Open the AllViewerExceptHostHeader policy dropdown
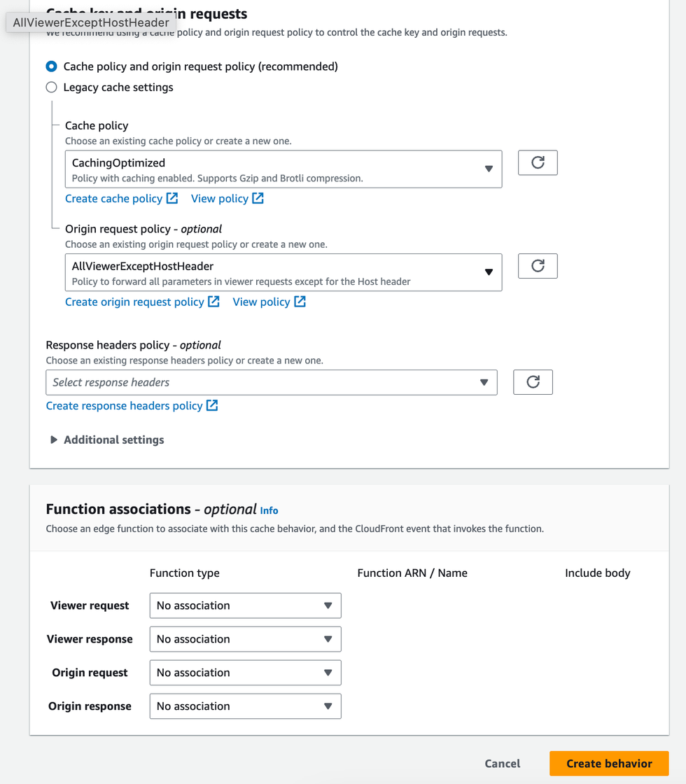 [283, 272]
